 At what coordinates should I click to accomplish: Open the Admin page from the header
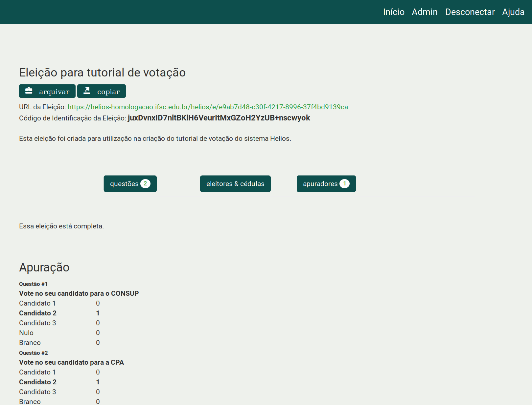[425, 12]
